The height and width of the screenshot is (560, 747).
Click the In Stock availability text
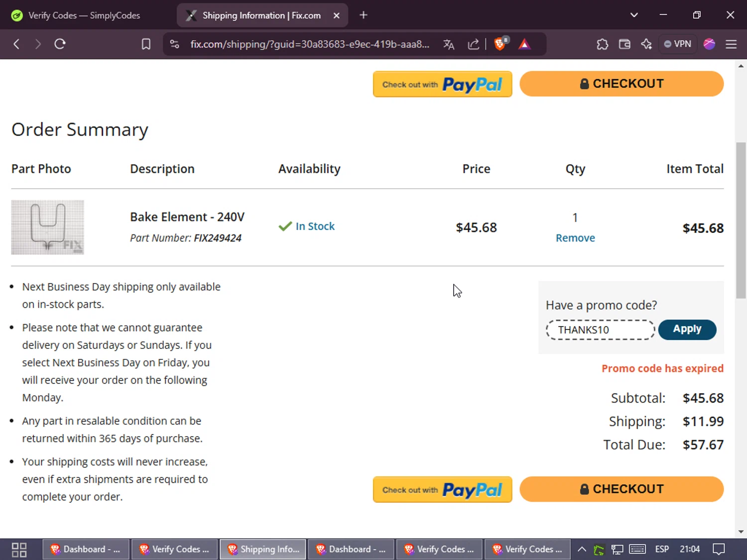tap(315, 226)
